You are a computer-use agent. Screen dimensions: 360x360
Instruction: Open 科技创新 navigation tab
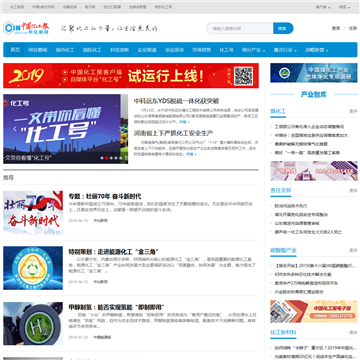point(120,50)
